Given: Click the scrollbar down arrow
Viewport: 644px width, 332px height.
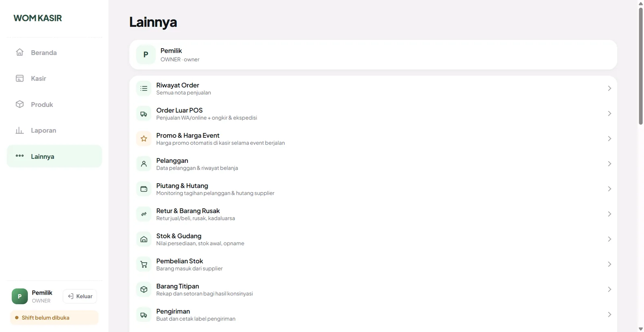Looking at the screenshot, I should tap(641, 329).
